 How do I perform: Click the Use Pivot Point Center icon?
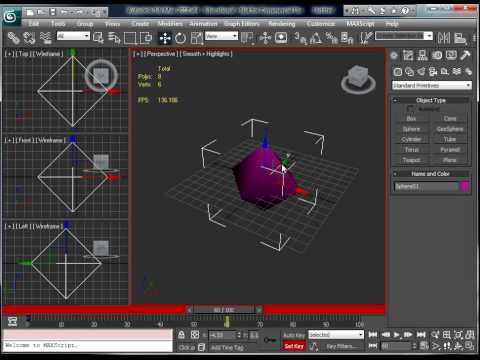[x=247, y=38]
